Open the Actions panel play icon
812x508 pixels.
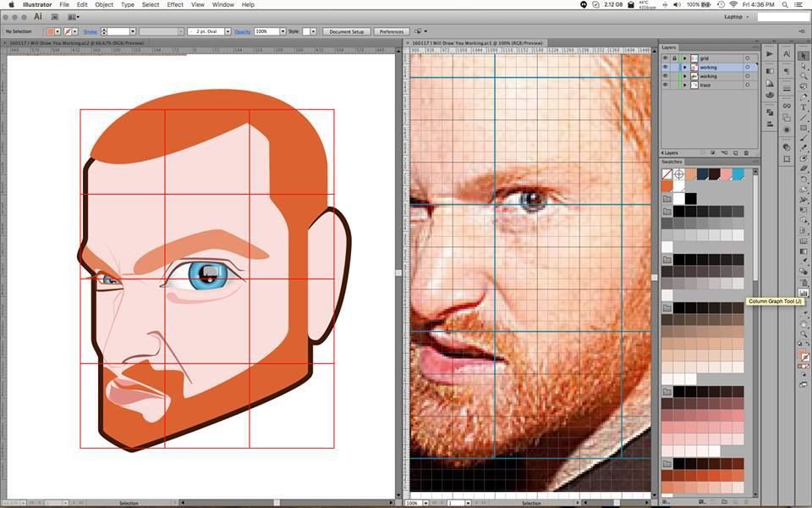770,54
